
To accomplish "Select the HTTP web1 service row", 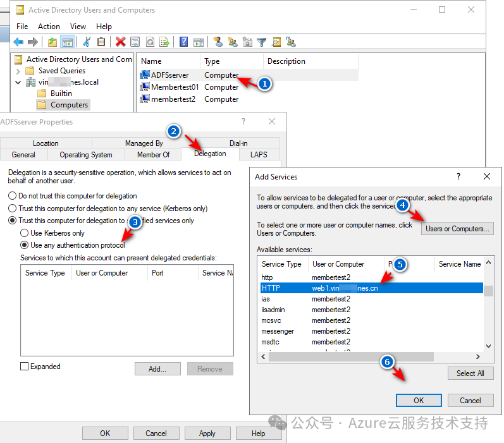I will coord(372,288).
